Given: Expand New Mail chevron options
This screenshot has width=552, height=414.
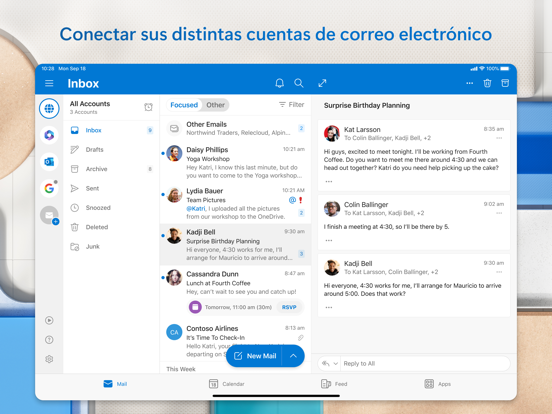Looking at the screenshot, I should coord(293,356).
